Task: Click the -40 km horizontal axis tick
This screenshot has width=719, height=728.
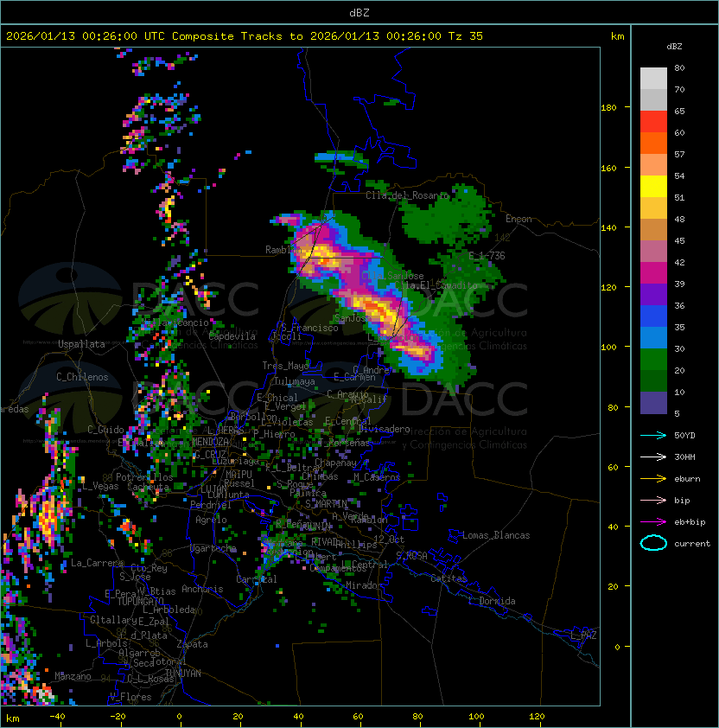Action: pyautogui.click(x=57, y=717)
